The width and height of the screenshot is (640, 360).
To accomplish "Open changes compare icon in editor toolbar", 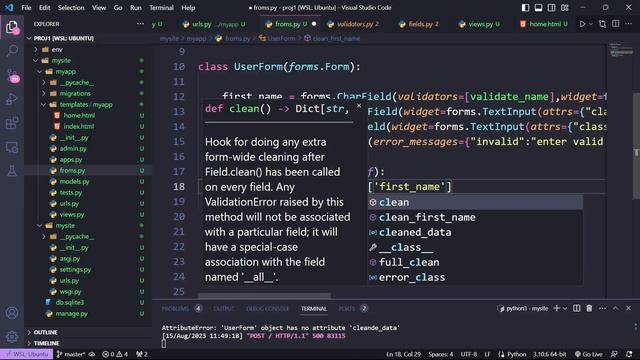I will (602, 24).
